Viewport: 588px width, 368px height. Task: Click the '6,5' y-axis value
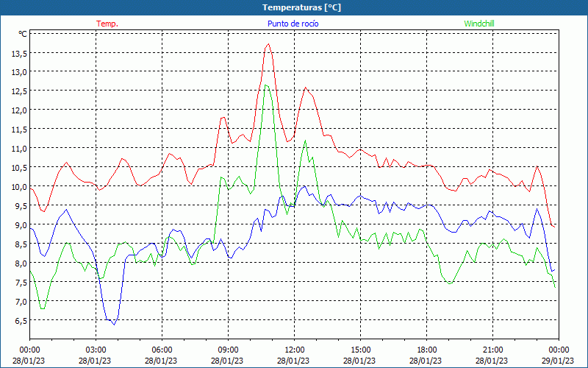(21, 321)
